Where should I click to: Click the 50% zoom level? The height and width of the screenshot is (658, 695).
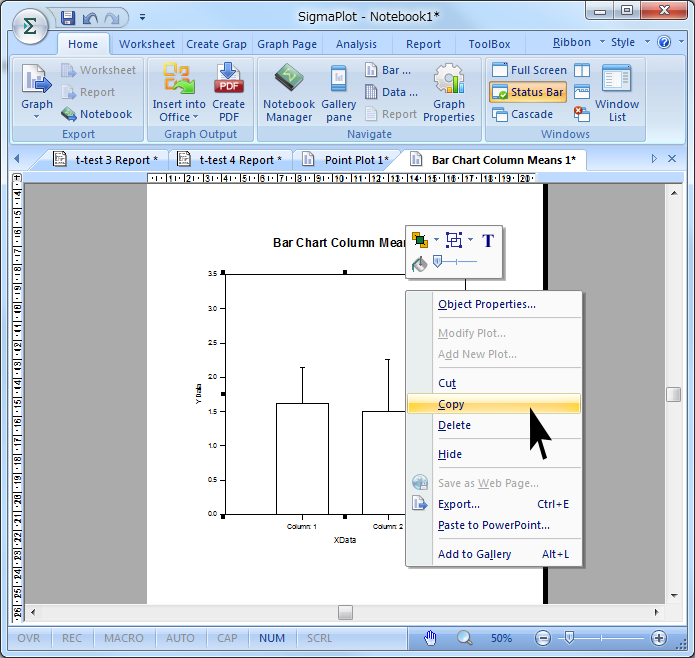(x=501, y=638)
